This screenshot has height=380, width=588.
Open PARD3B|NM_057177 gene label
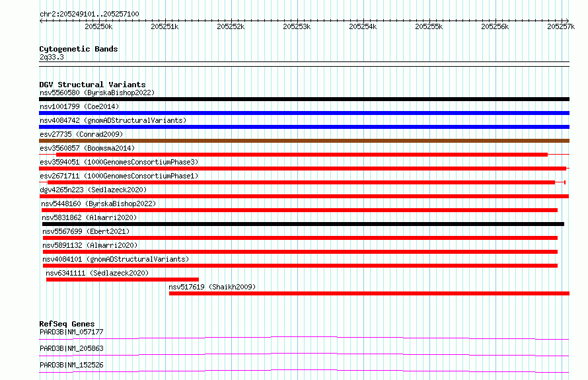[x=71, y=332]
